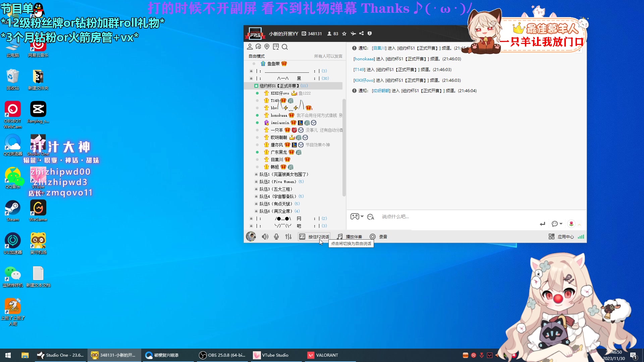This screenshot has width=644, height=362.
Task: Open the 应用中心 app center button
Action: 561,237
